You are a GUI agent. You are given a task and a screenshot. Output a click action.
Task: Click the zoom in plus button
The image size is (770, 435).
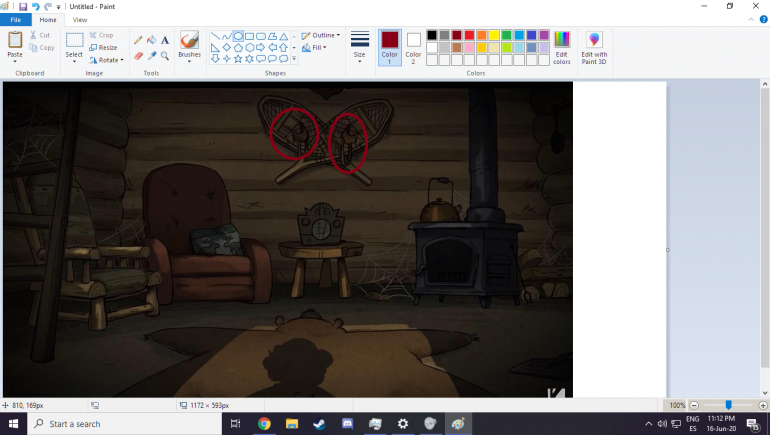763,406
